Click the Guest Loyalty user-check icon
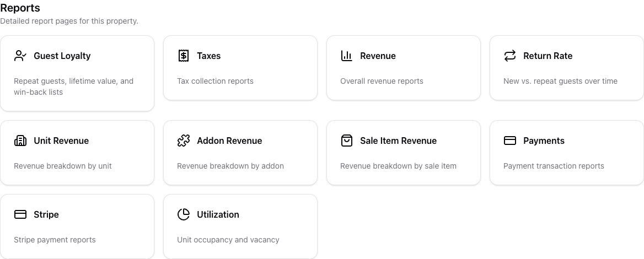 20,56
